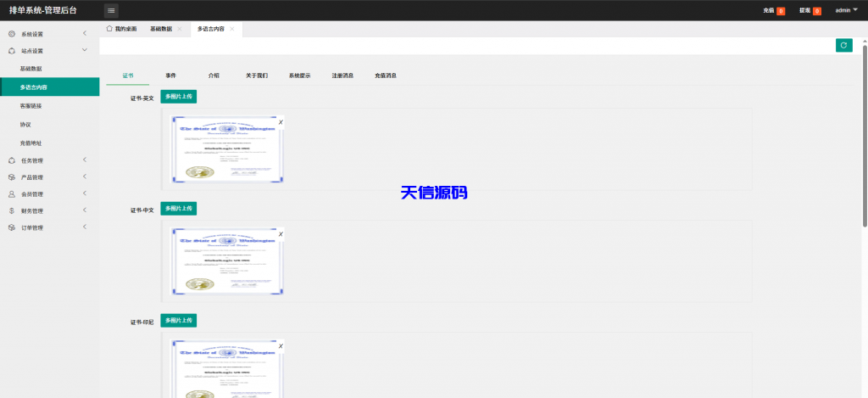Viewport: 868px width, 398px height.
Task: Expand the 任务管理 sidebar menu
Action: point(85,160)
